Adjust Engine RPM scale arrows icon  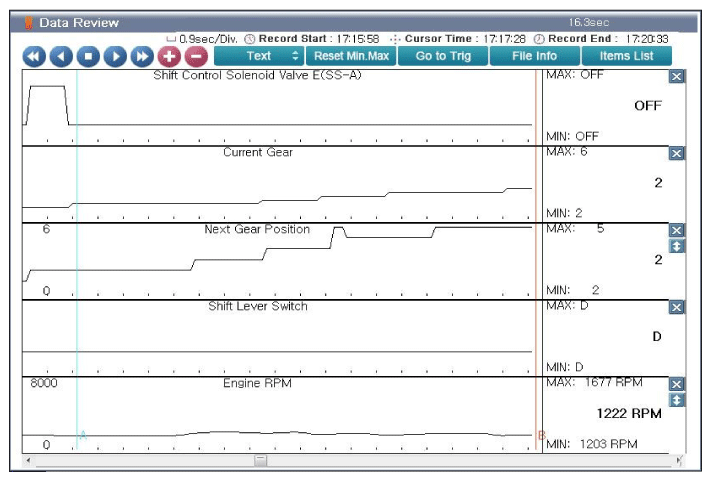676,400
